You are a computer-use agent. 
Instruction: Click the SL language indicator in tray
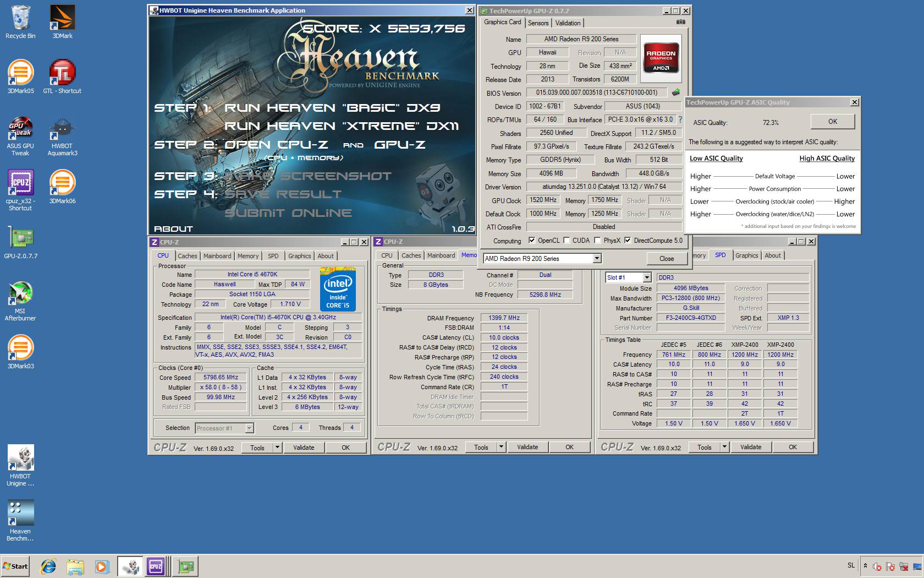click(851, 565)
